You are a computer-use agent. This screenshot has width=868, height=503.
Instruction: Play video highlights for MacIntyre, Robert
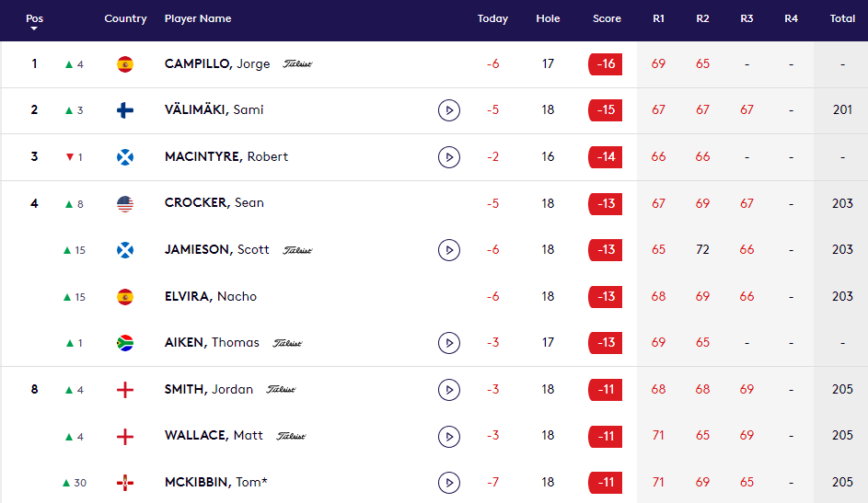448,157
